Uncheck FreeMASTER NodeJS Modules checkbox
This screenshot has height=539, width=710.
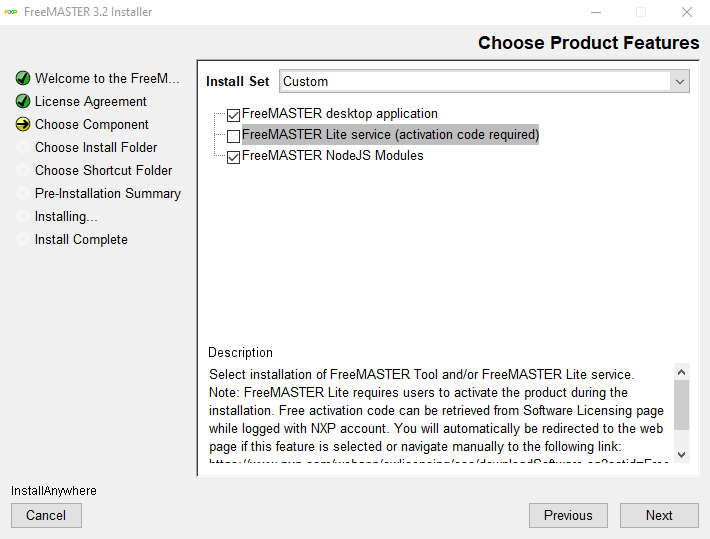233,157
